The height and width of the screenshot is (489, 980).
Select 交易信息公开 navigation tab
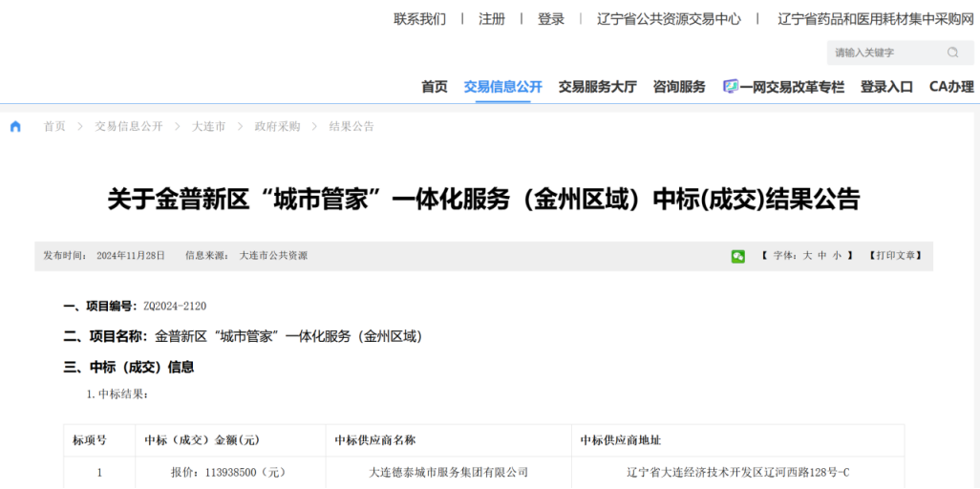pyautogui.click(x=503, y=87)
